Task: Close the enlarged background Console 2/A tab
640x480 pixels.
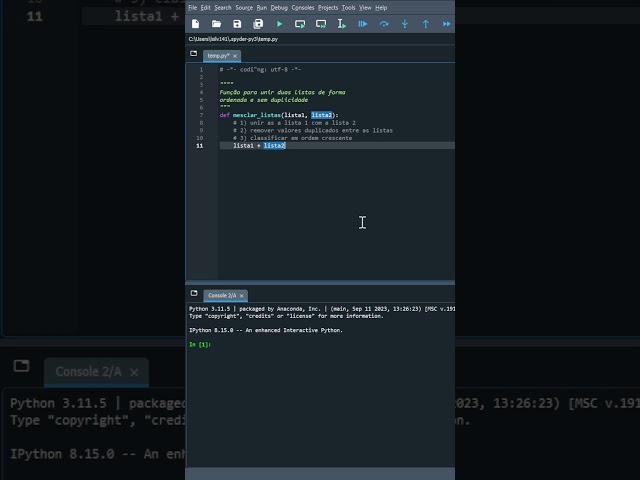Action: tap(134, 372)
